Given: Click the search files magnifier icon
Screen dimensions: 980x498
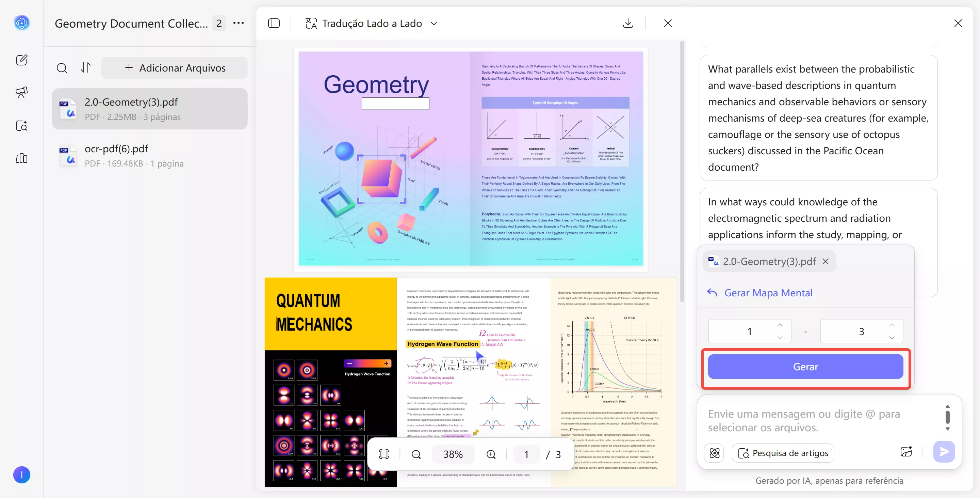Looking at the screenshot, I should [x=62, y=68].
